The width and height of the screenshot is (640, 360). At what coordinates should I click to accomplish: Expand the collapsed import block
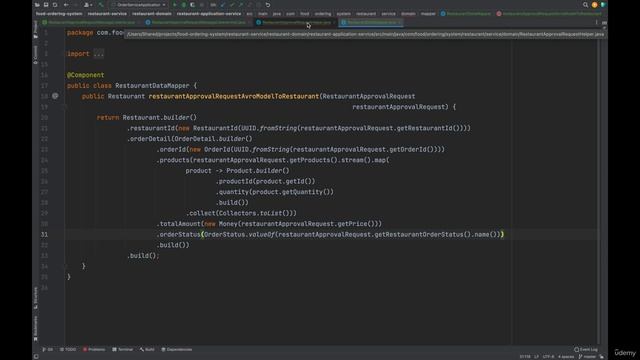[x=98, y=54]
